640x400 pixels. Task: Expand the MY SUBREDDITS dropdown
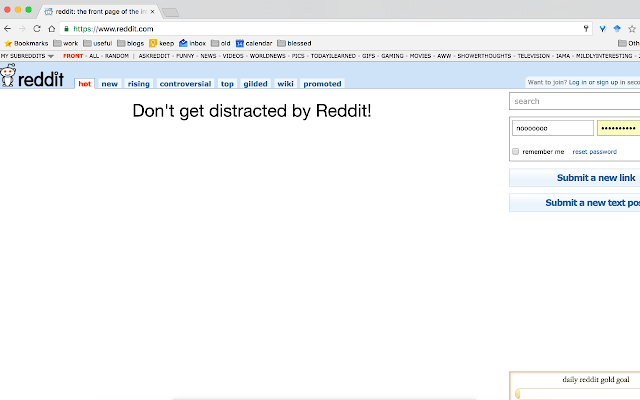pos(27,56)
